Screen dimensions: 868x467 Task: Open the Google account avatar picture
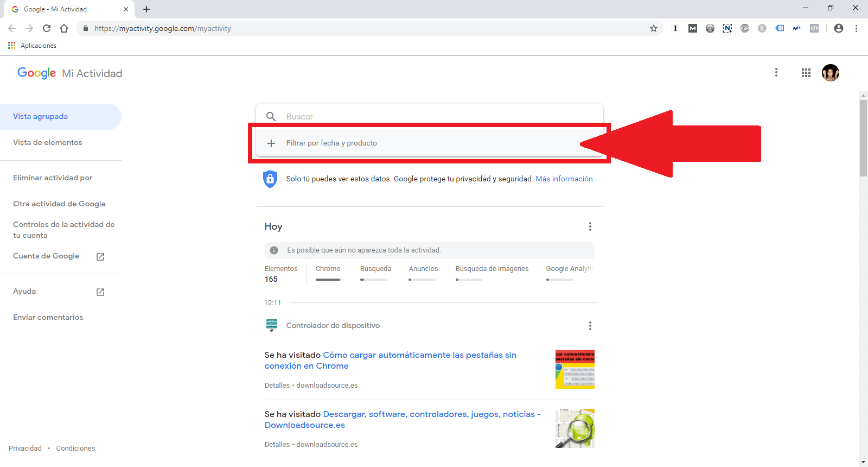[831, 72]
